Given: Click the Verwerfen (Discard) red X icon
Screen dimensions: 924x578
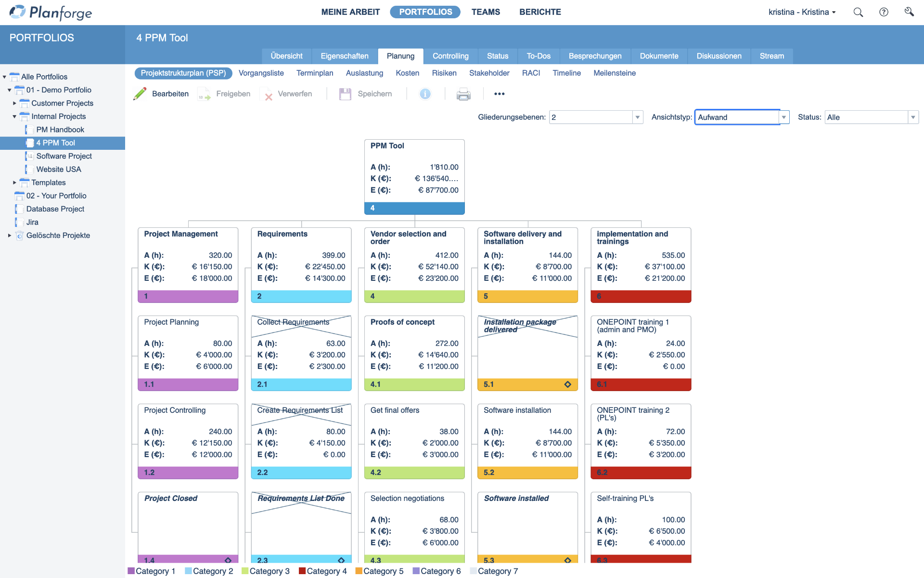Looking at the screenshot, I should 268,94.
